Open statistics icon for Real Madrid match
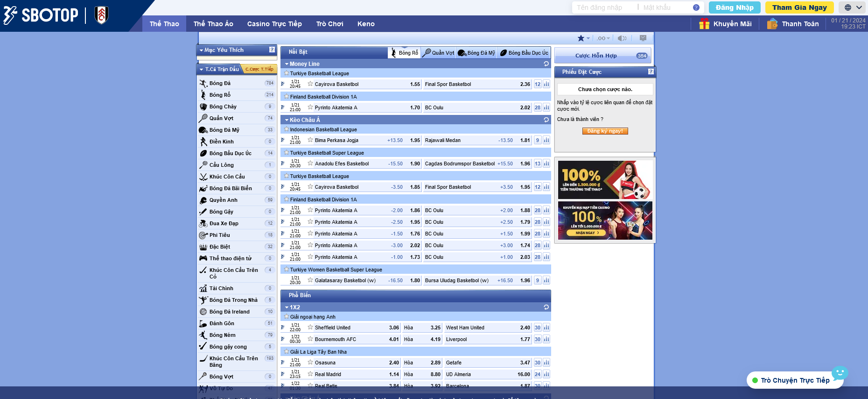868x399 pixels. coord(546,374)
